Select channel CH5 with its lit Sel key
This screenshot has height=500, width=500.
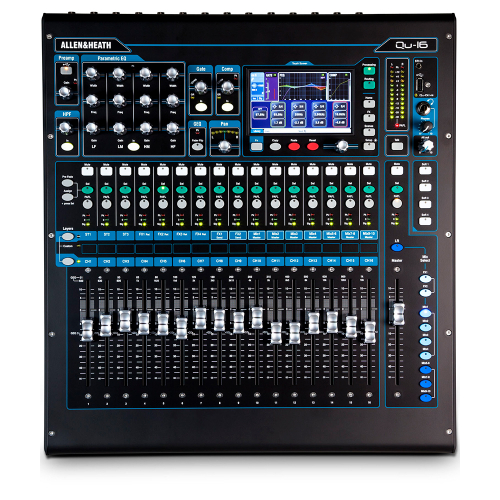(x=163, y=190)
